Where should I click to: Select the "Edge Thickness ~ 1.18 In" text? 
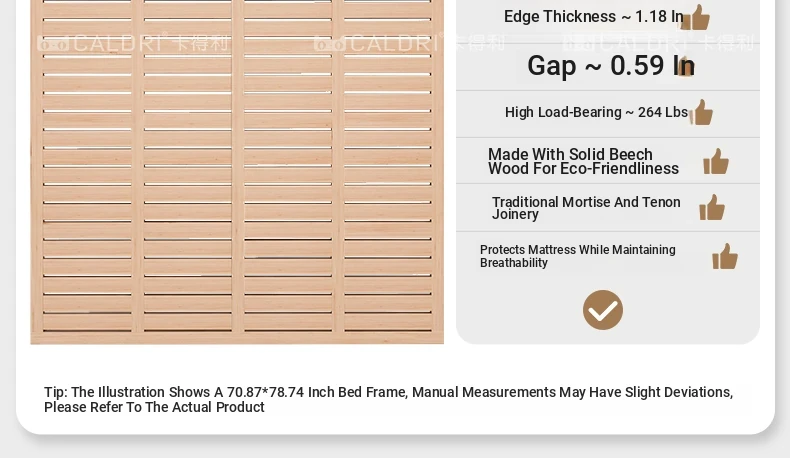click(x=593, y=17)
